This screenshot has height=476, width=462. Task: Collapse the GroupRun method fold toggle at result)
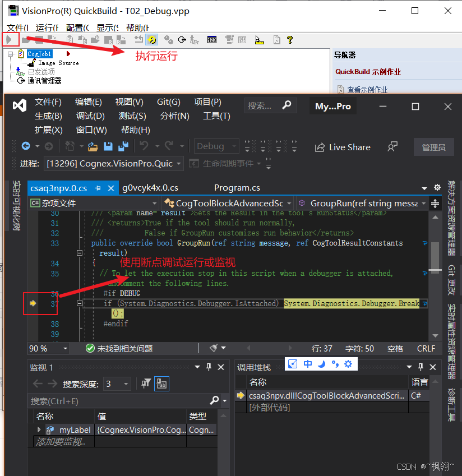[x=80, y=253]
